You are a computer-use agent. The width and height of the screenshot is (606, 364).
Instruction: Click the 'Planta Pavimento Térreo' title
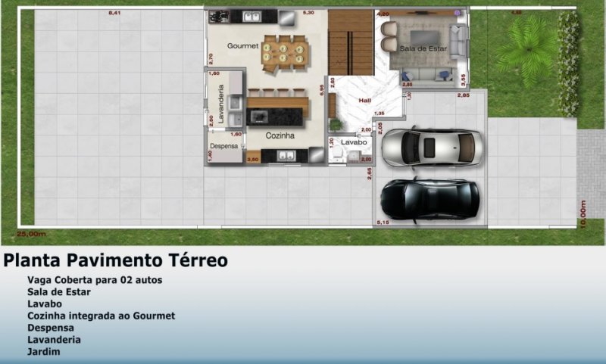coord(115,261)
